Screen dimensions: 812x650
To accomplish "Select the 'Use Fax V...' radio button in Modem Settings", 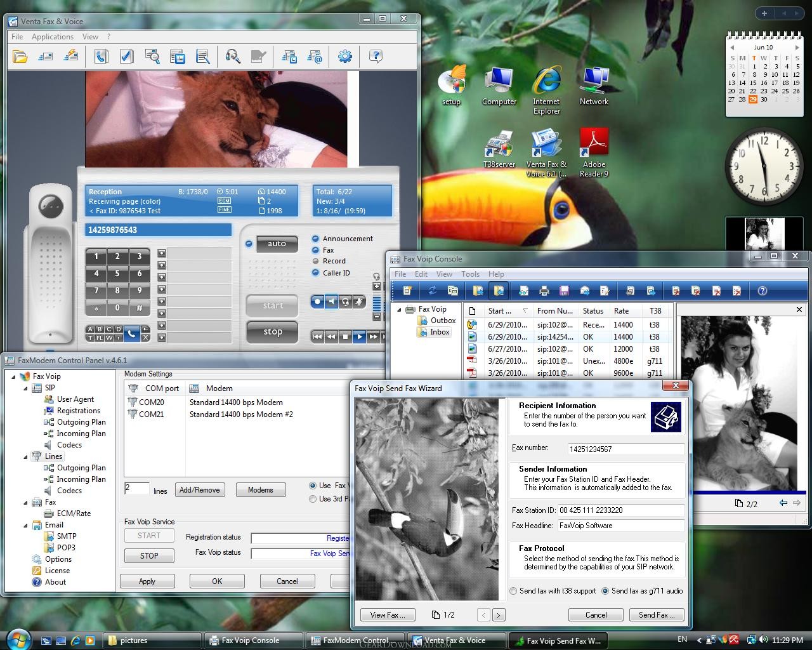I will click(312, 486).
